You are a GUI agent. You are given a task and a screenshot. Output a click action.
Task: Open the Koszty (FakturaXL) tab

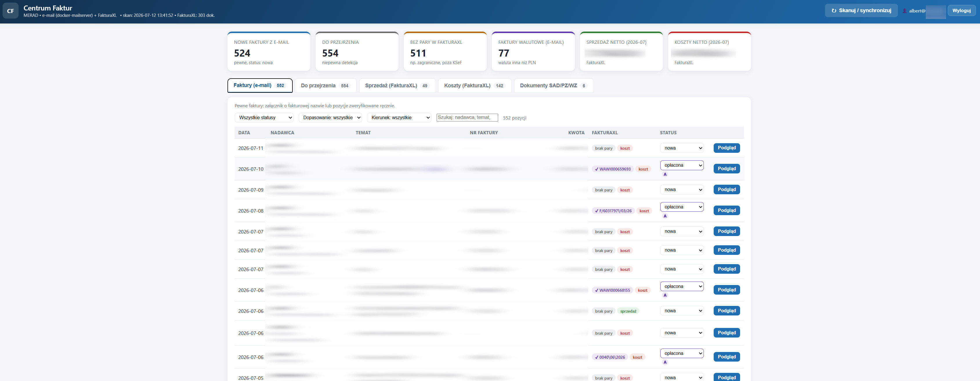[474, 86]
